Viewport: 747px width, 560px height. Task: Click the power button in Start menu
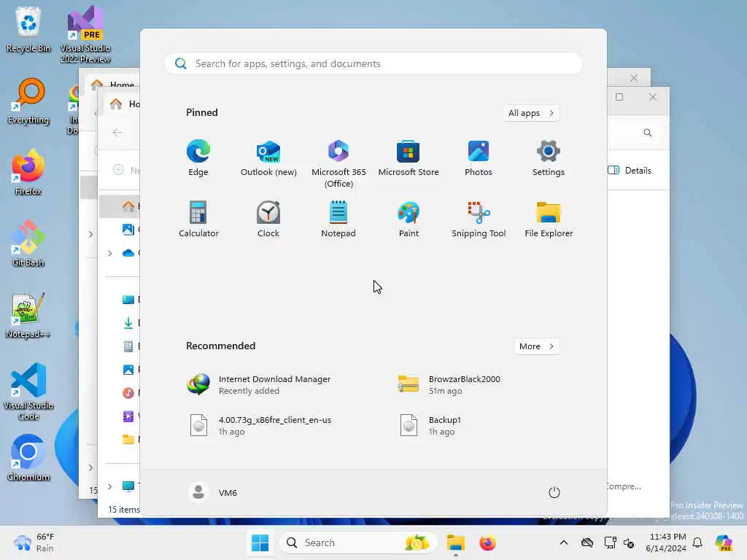pyautogui.click(x=554, y=492)
